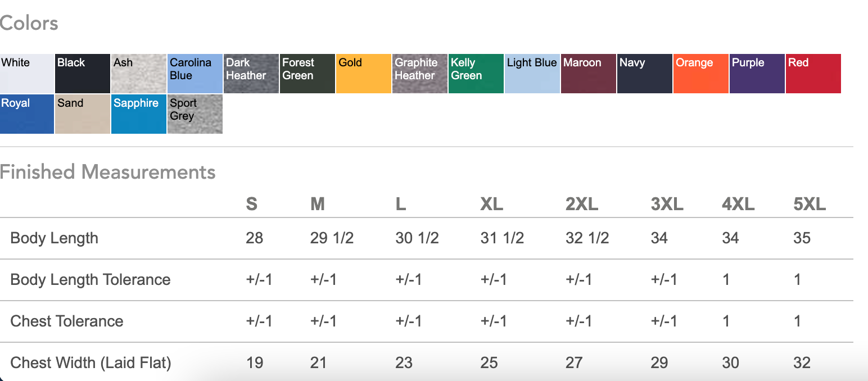The height and width of the screenshot is (381, 868).
Task: Click the Royal blue swatch
Action: coord(27,114)
